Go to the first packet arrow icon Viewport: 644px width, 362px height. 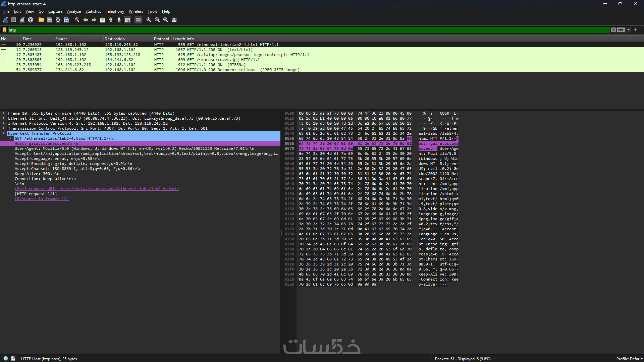click(x=111, y=20)
